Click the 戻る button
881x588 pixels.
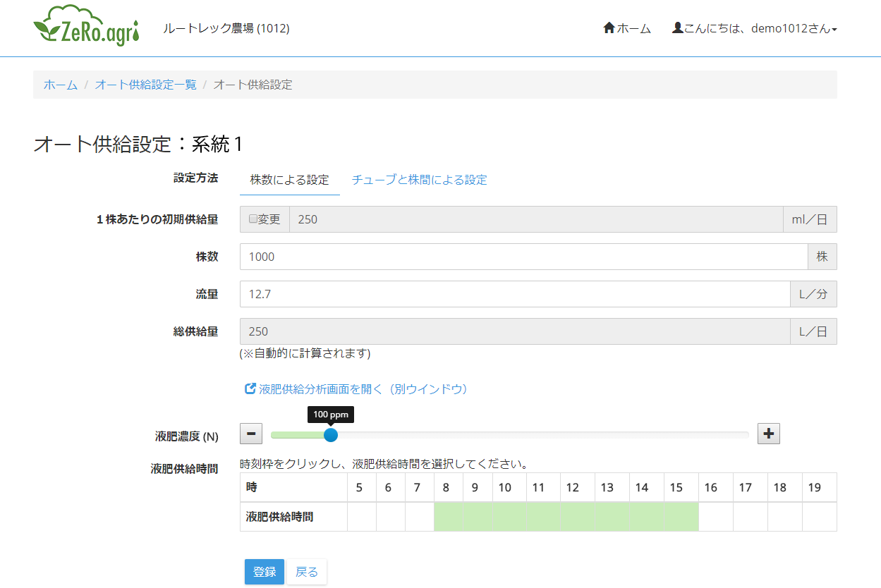[x=307, y=572]
